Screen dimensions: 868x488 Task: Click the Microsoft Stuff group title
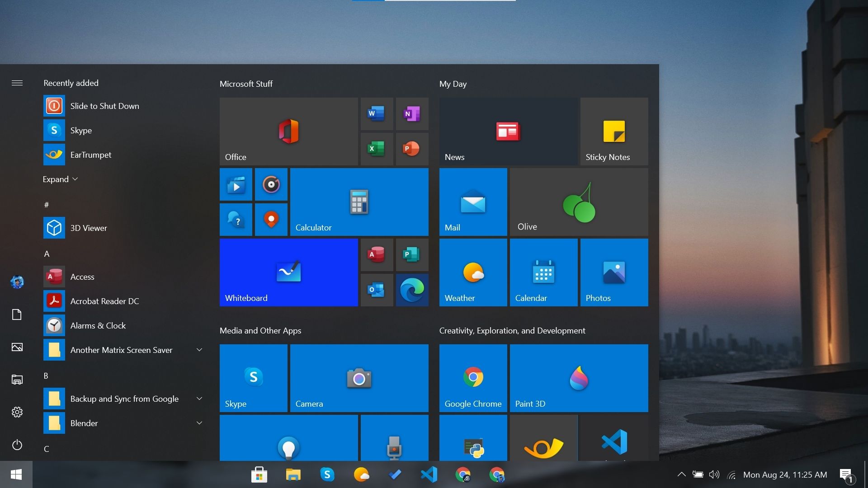tap(246, 84)
